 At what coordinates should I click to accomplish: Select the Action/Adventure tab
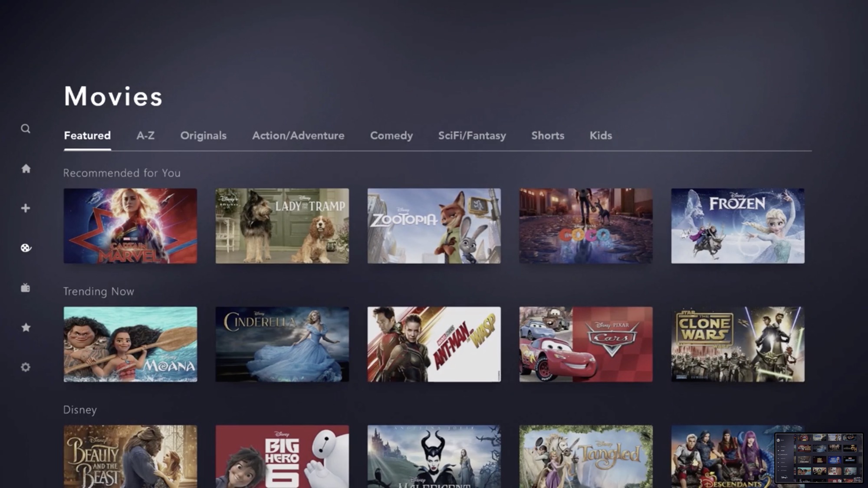[x=298, y=136]
